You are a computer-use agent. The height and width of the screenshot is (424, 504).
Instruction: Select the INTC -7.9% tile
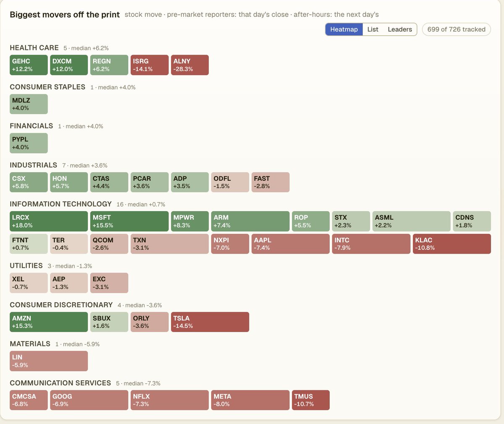coord(371,244)
